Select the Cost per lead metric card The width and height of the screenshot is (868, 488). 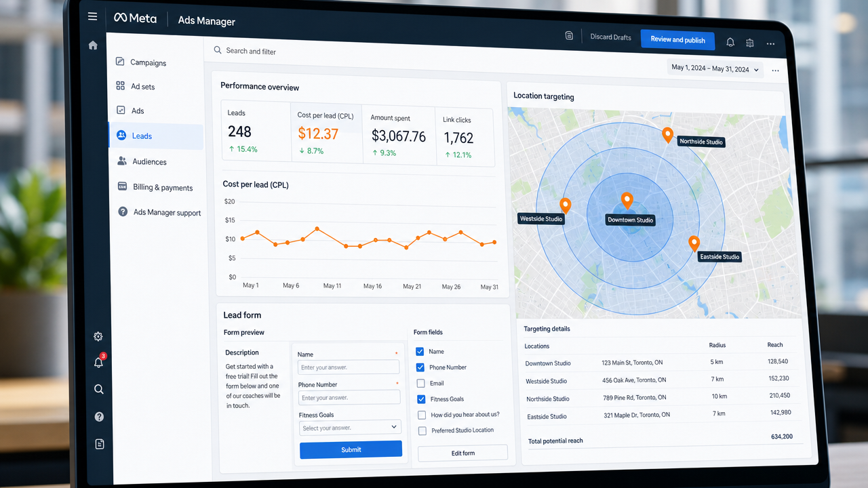pyautogui.click(x=326, y=134)
